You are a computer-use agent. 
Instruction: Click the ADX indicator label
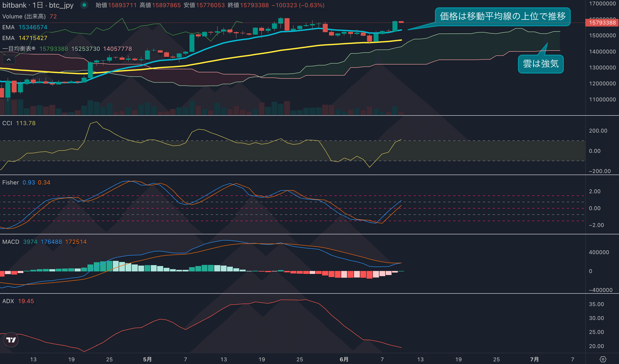coord(8,301)
